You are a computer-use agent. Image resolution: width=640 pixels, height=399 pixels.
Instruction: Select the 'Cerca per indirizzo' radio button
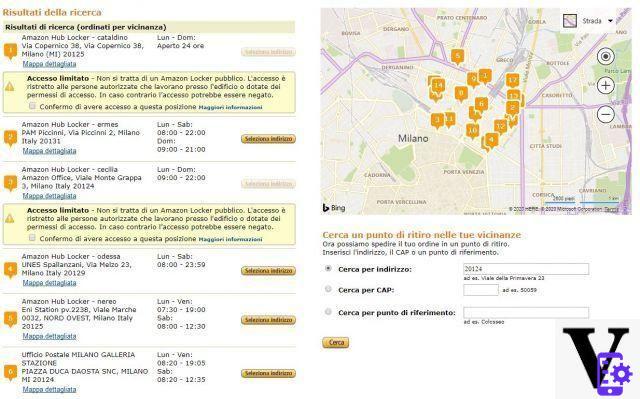pyautogui.click(x=328, y=268)
